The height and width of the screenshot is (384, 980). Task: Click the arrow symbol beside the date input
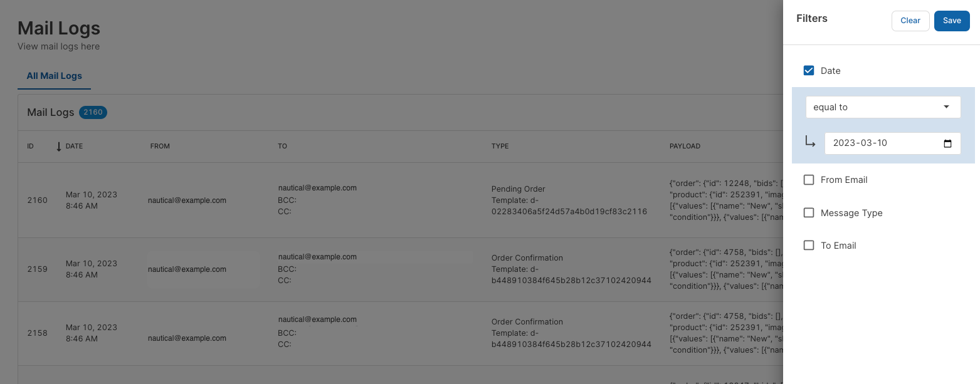click(x=810, y=142)
